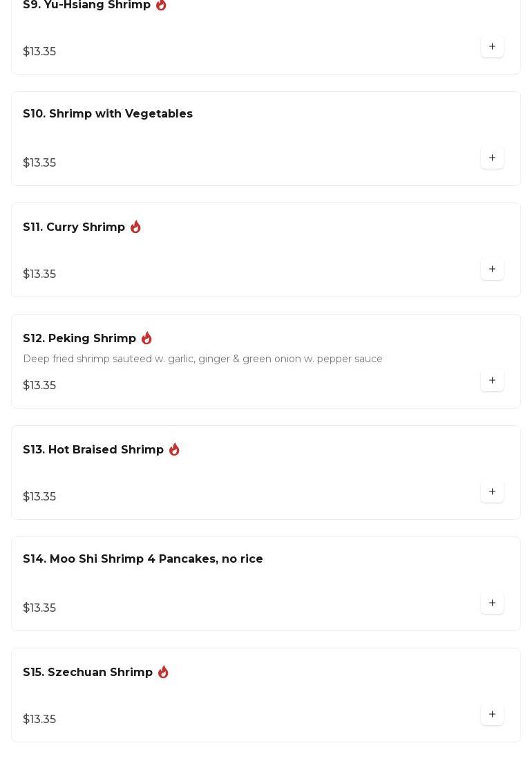Viewport: 532px width, 759px height.
Task: Add S10 Shrimp with Vegetables using plus
Action: [492, 158]
